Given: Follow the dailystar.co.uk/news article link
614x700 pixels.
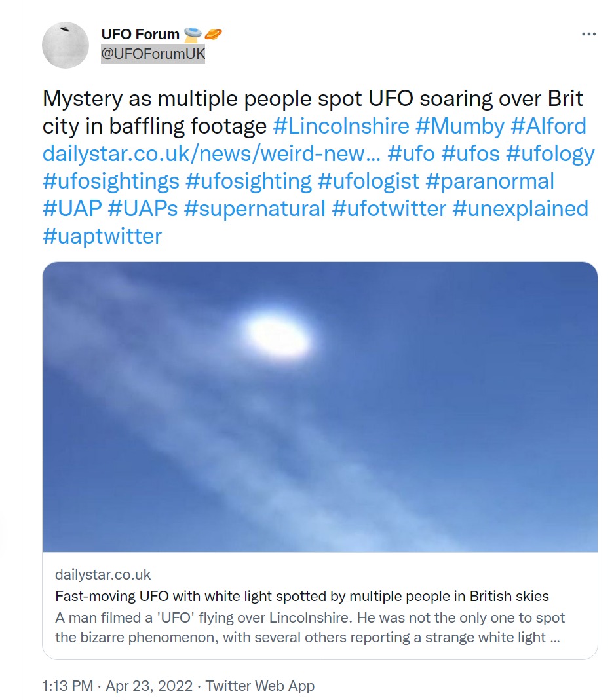Looking at the screenshot, I should (212, 154).
